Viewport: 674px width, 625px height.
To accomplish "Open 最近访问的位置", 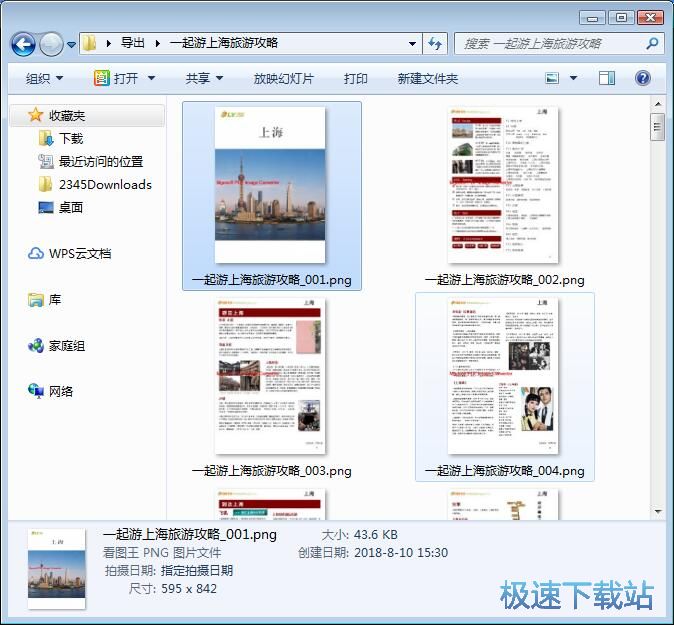I will (101, 162).
